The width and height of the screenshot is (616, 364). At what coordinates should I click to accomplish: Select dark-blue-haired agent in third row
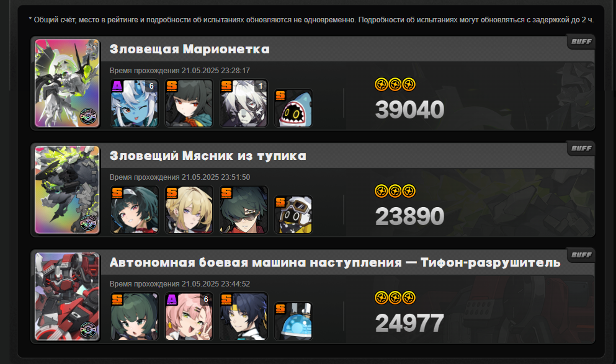[244, 316]
